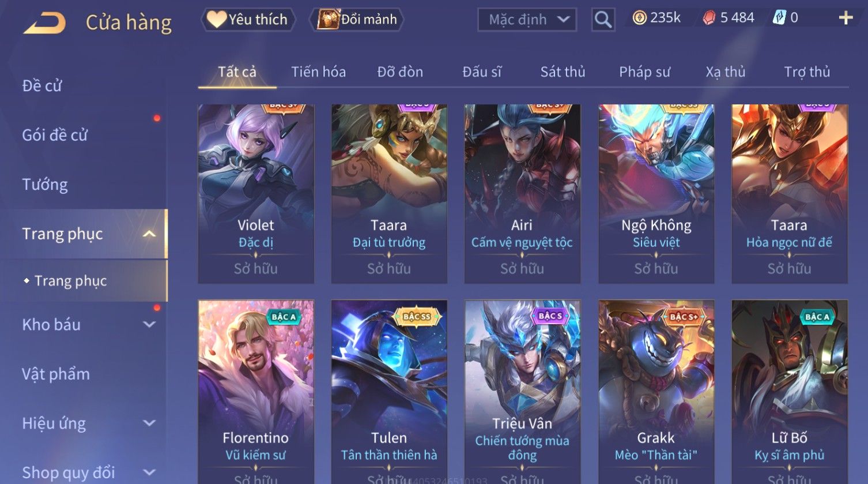Select the Tiến hóa tab
Image resolution: width=868 pixels, height=484 pixels.
tap(318, 72)
